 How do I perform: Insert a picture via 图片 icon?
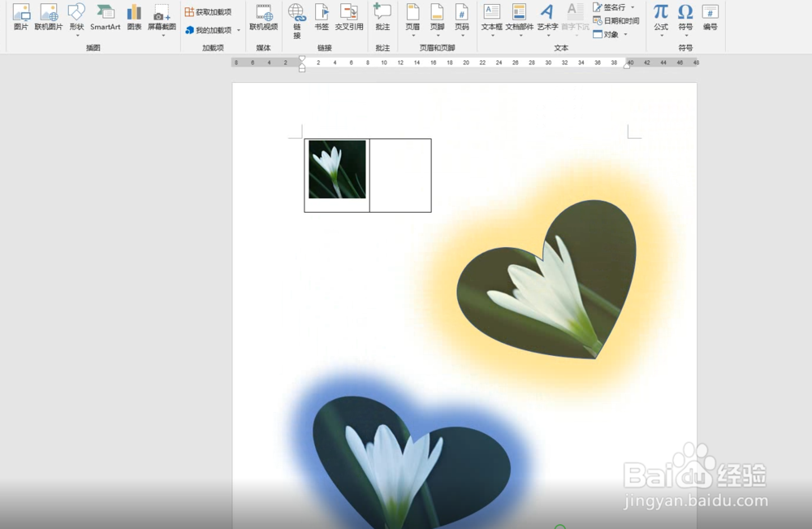pyautogui.click(x=21, y=17)
